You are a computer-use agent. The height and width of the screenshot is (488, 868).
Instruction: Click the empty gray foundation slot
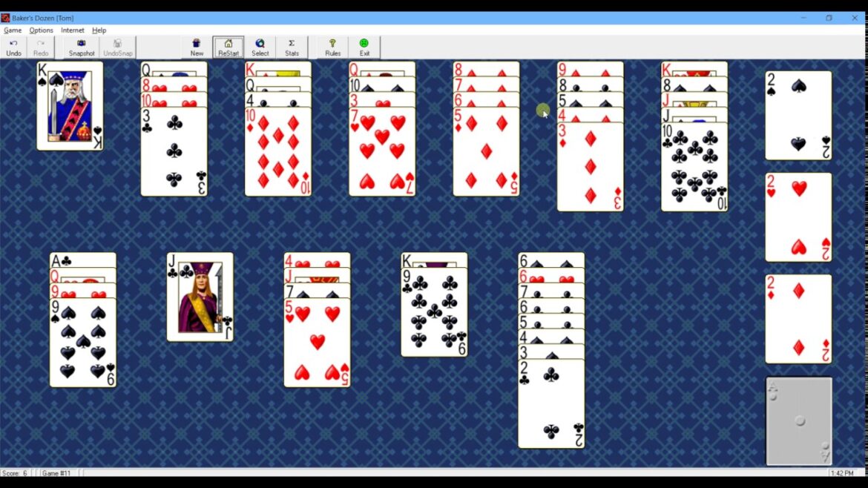798,421
